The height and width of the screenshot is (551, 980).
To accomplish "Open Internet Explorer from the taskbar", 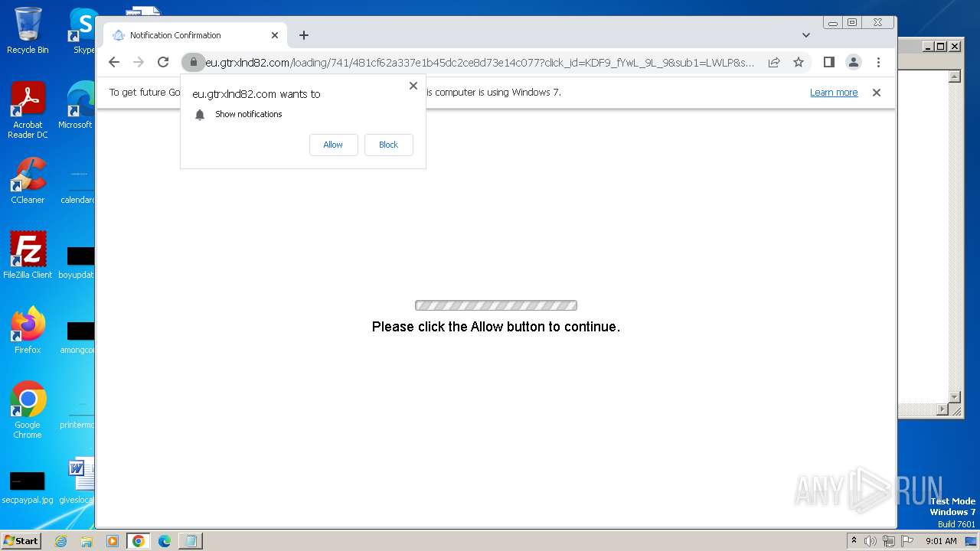I will pos(61,541).
